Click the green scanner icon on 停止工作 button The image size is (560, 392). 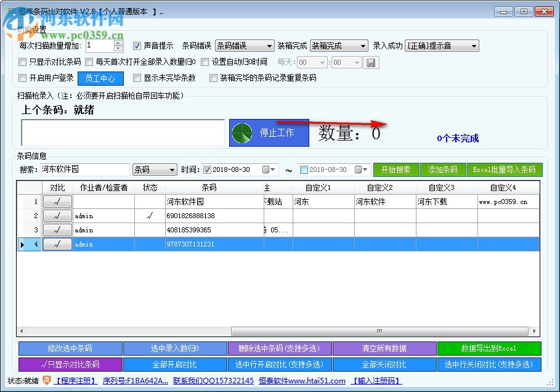coord(243,133)
